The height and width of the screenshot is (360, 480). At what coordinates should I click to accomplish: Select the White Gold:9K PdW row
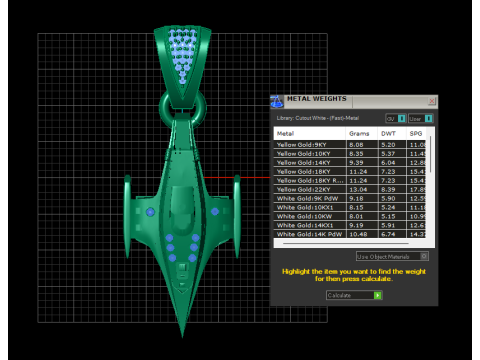click(x=350, y=198)
